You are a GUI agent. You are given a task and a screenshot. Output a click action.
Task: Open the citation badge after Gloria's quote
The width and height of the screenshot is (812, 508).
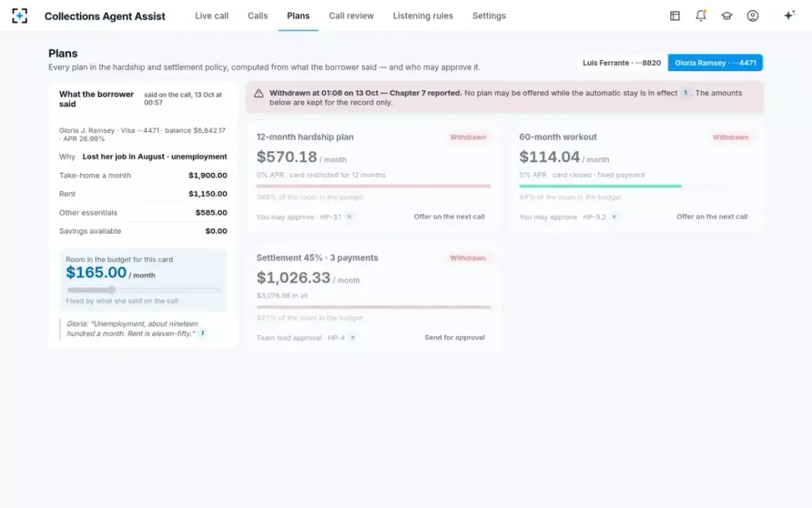click(202, 333)
